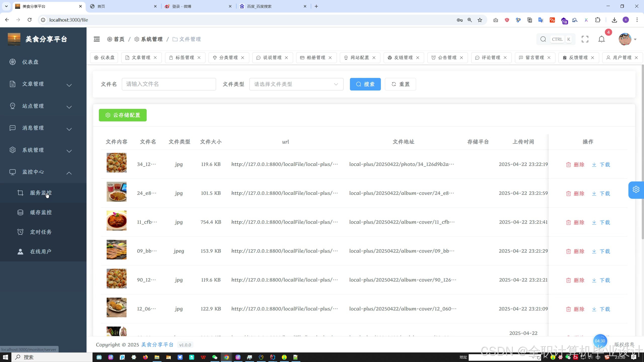The width and height of the screenshot is (644, 362).
Task: Click the 文件名 input field
Action: point(169,84)
